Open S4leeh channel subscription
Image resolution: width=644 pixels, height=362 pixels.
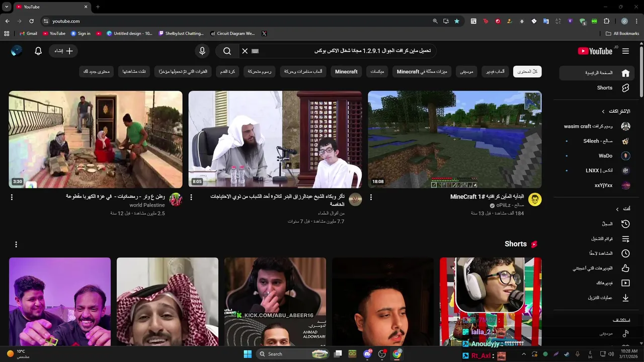tap(597, 141)
